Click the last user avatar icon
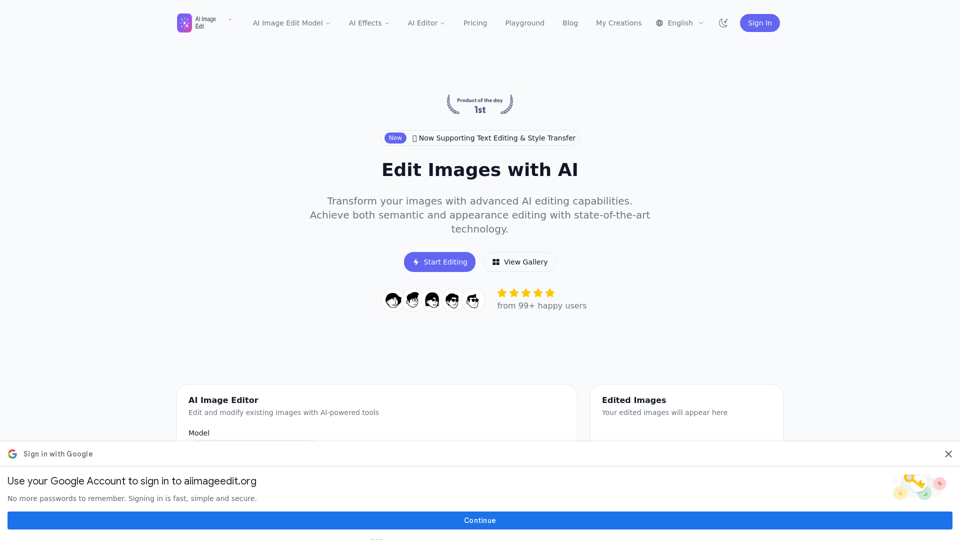Image resolution: width=960 pixels, height=540 pixels. (472, 300)
